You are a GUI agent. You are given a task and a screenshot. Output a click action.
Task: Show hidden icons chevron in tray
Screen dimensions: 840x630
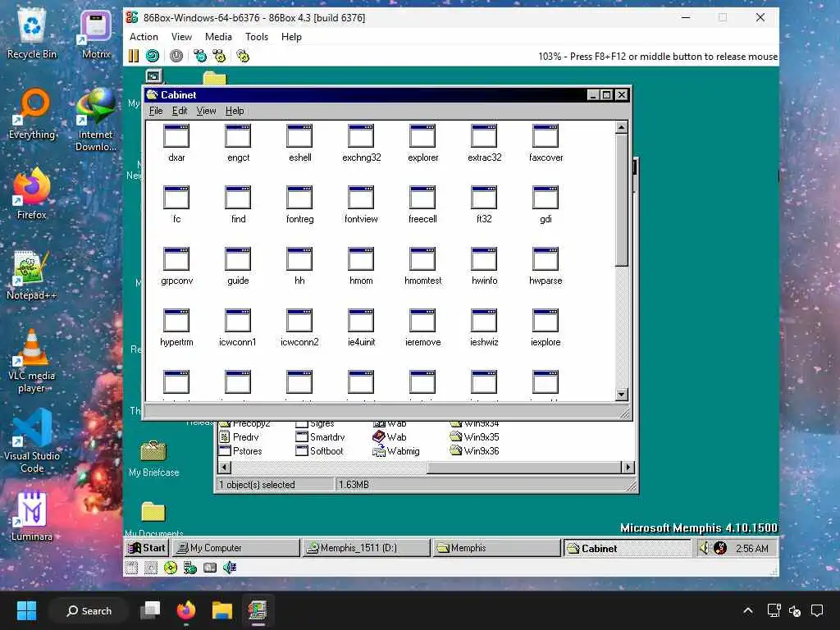(748, 610)
